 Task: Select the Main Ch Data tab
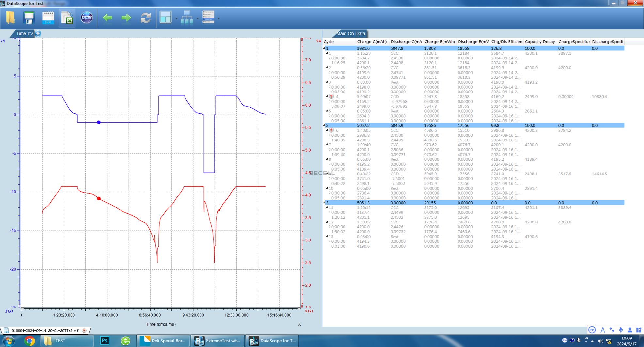[351, 33]
